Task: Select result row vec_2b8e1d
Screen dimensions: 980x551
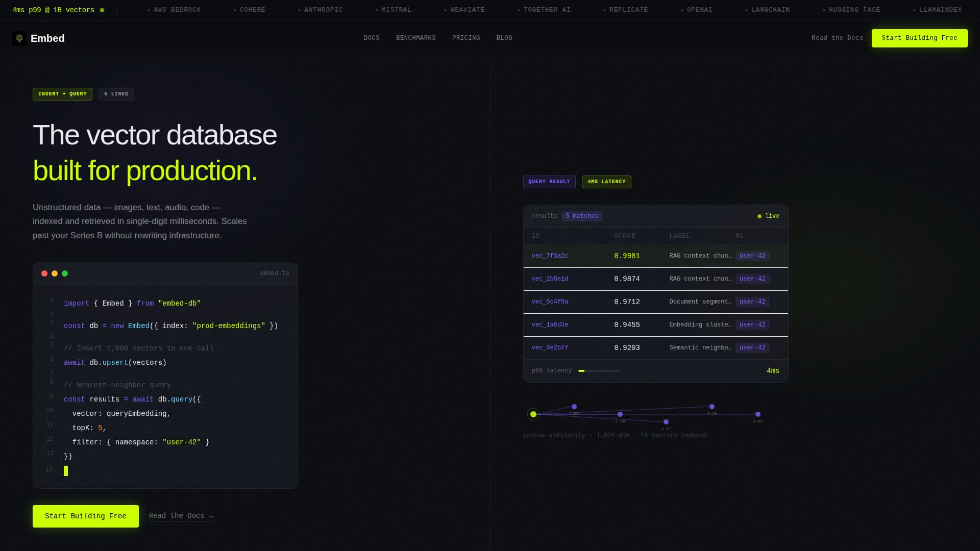Action: [655, 279]
